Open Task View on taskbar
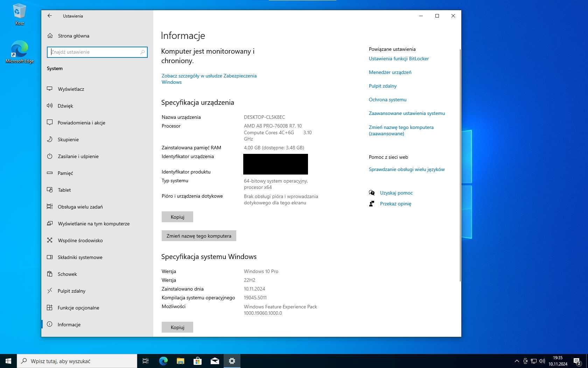Viewport: 588px width, 368px height. pyautogui.click(x=146, y=361)
